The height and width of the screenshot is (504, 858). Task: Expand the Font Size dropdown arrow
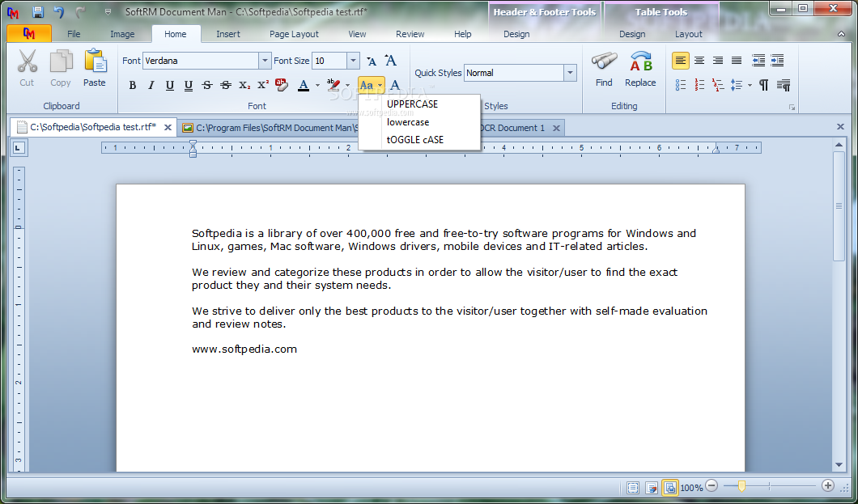pos(354,61)
